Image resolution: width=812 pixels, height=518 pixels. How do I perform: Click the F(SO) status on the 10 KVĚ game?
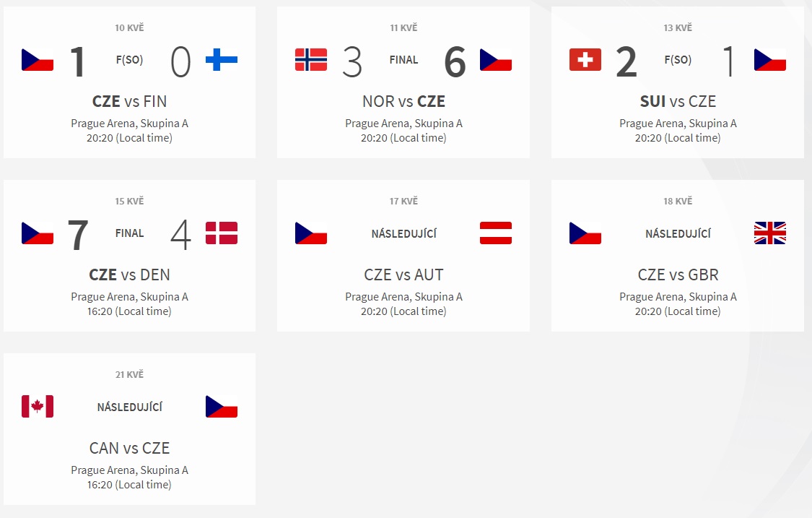129,60
